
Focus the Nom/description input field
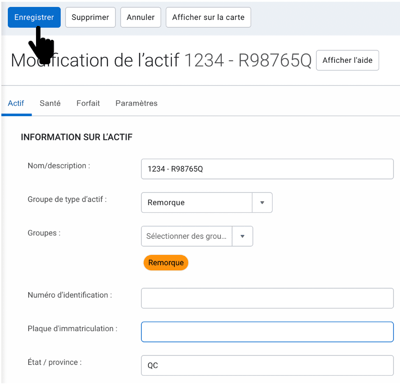pyautogui.click(x=267, y=169)
